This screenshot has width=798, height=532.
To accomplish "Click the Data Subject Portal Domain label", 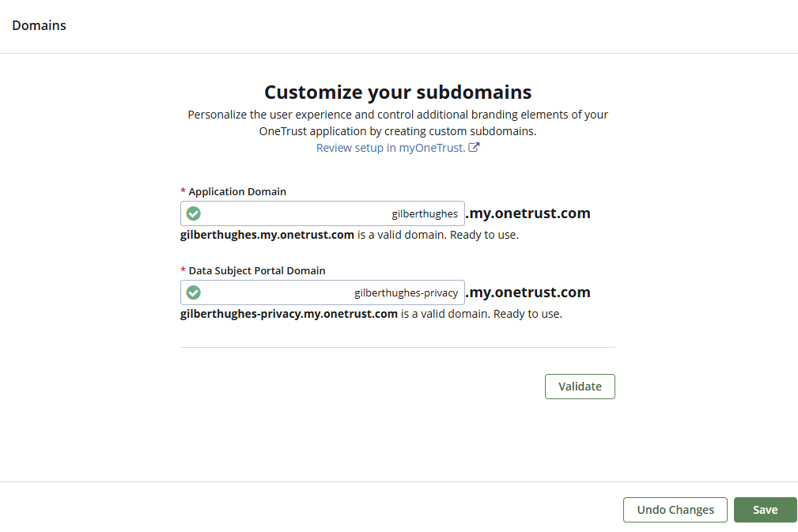I will pyautogui.click(x=257, y=271).
